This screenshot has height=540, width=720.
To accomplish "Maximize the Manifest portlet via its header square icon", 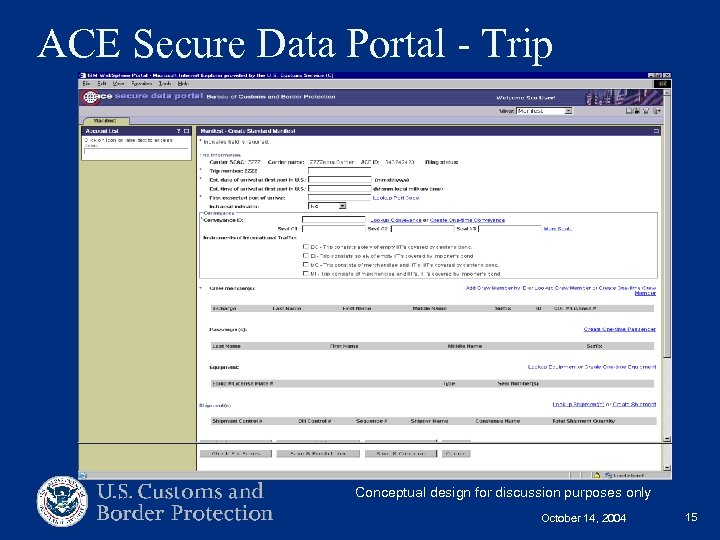I will (x=656, y=131).
